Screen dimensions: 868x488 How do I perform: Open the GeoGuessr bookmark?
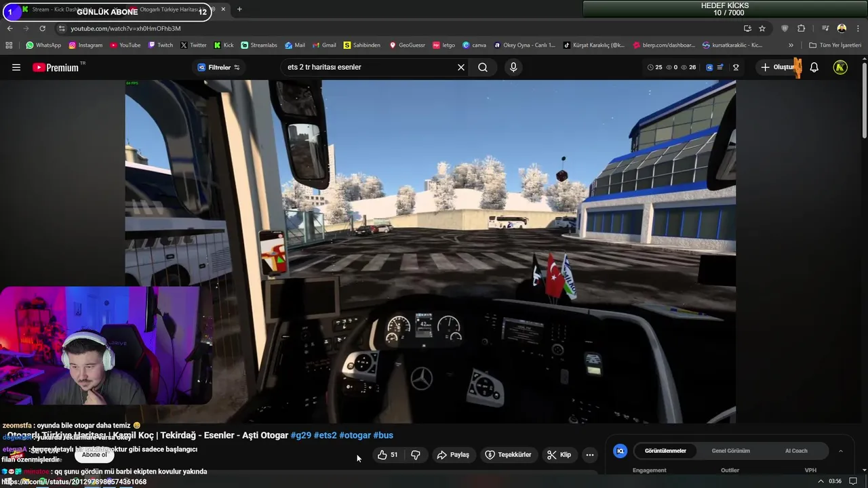pyautogui.click(x=407, y=45)
